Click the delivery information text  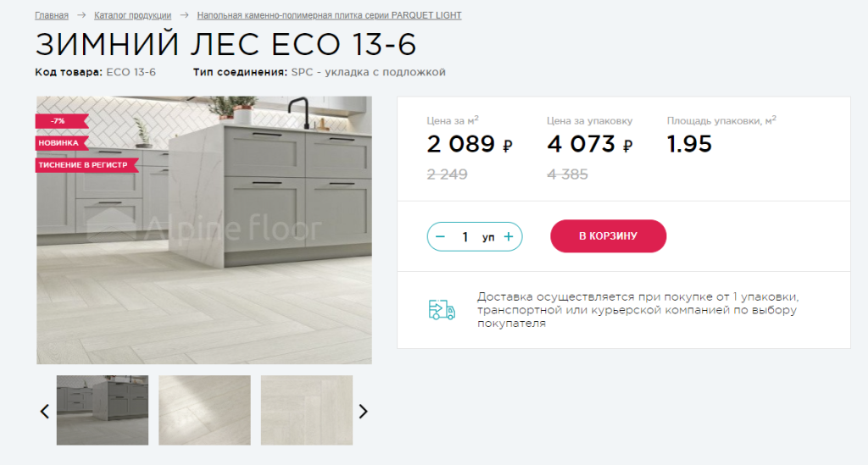click(637, 310)
